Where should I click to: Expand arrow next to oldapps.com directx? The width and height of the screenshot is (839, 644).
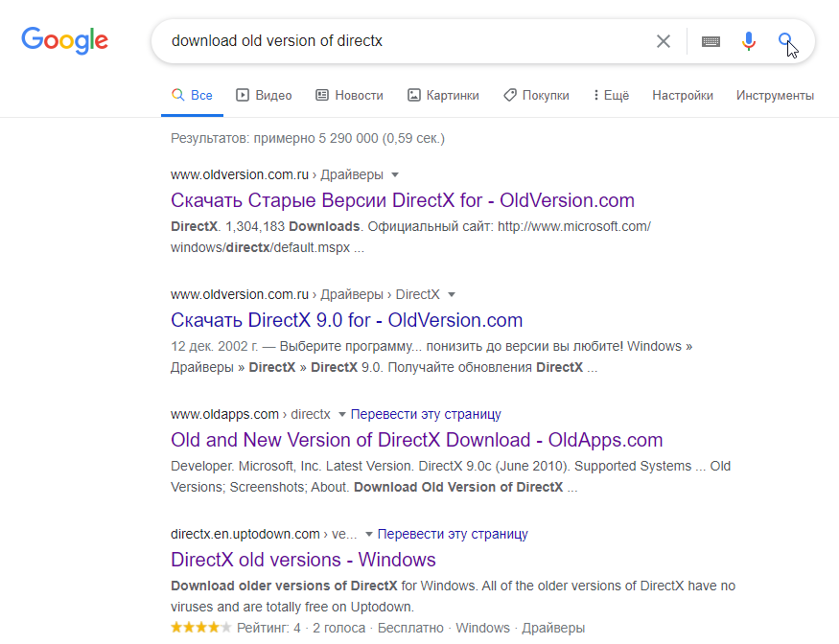(x=342, y=415)
